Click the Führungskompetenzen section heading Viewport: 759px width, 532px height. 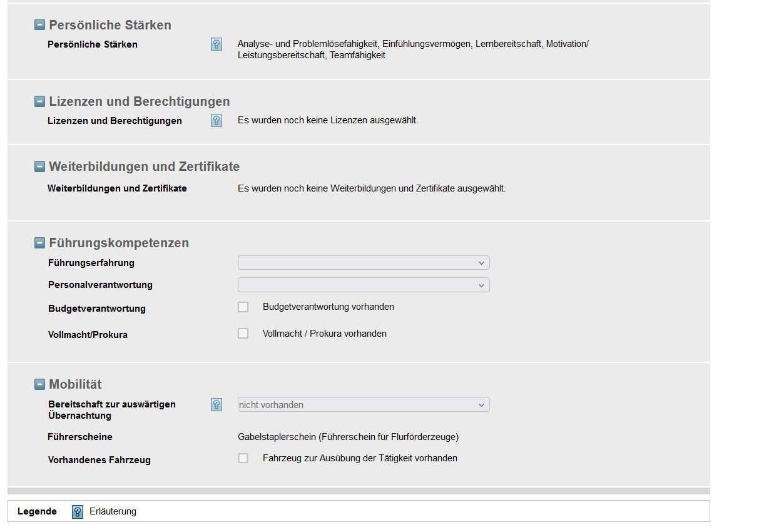pyautogui.click(x=119, y=243)
